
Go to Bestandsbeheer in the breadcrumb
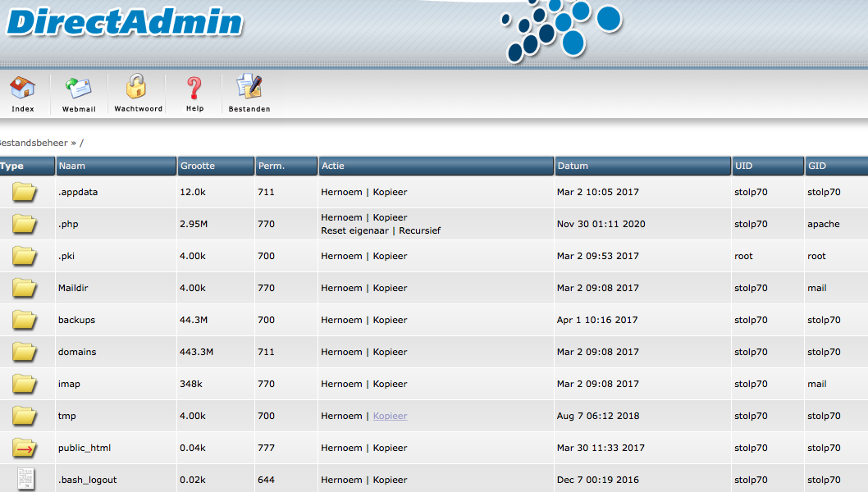[33, 143]
